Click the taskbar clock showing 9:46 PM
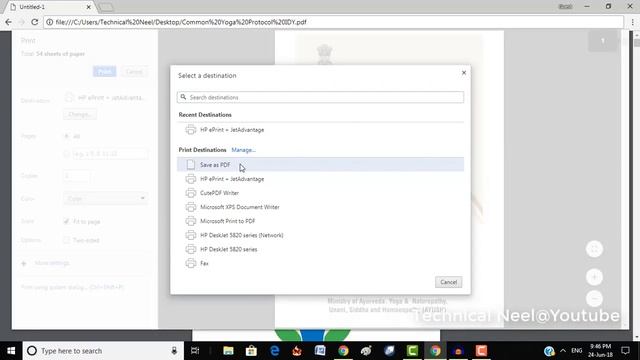The height and width of the screenshot is (360, 640). (600, 351)
